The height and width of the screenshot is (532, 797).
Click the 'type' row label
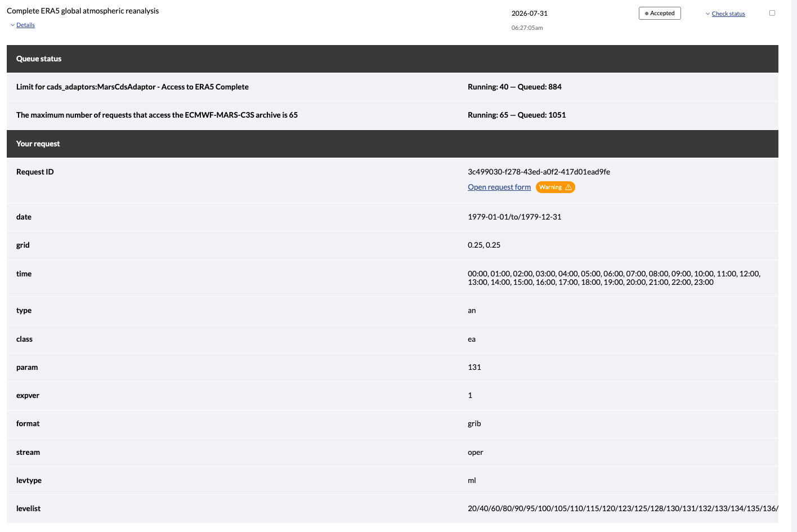[x=24, y=310]
